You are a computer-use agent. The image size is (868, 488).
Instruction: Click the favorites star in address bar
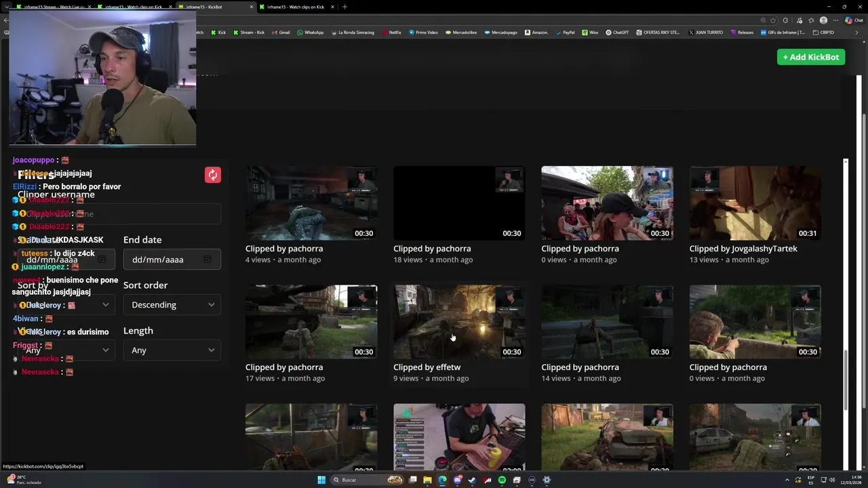(773, 20)
